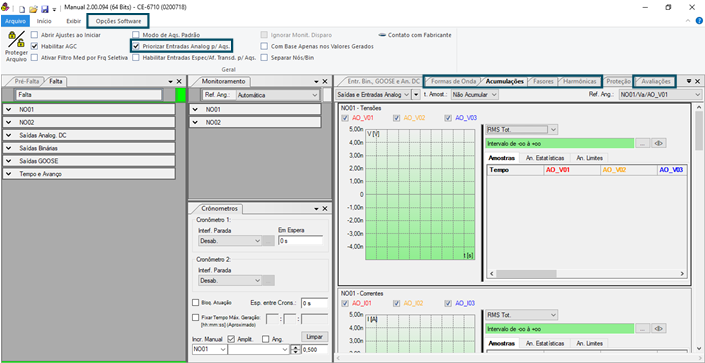The height and width of the screenshot is (363, 705).
Task: Close the Monitoramento panel
Action: point(325,81)
